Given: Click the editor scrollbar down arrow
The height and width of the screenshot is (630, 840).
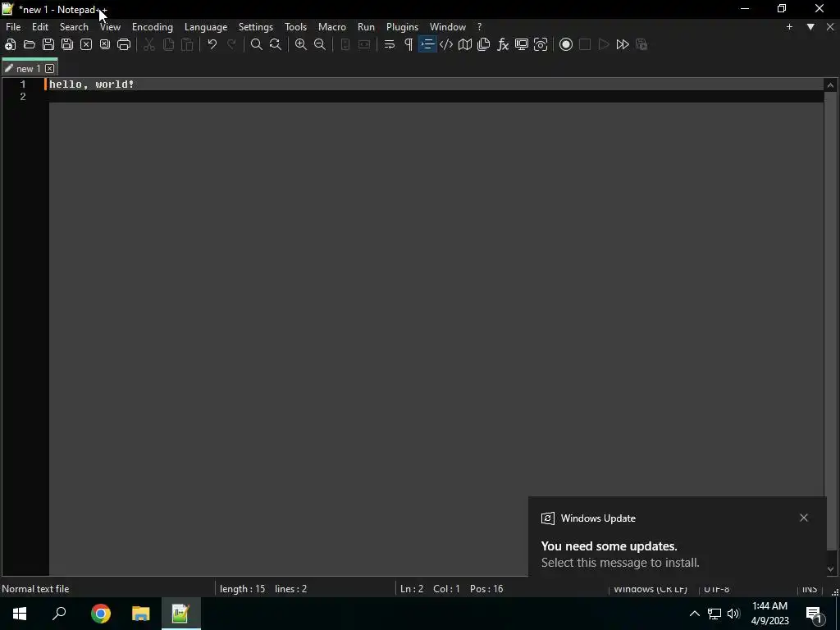Looking at the screenshot, I should tap(830, 569).
